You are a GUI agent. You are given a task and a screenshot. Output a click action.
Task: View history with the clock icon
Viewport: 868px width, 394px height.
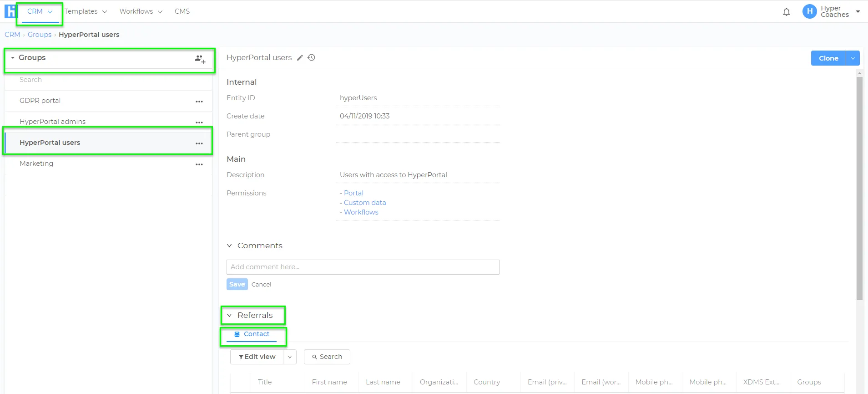pyautogui.click(x=311, y=57)
